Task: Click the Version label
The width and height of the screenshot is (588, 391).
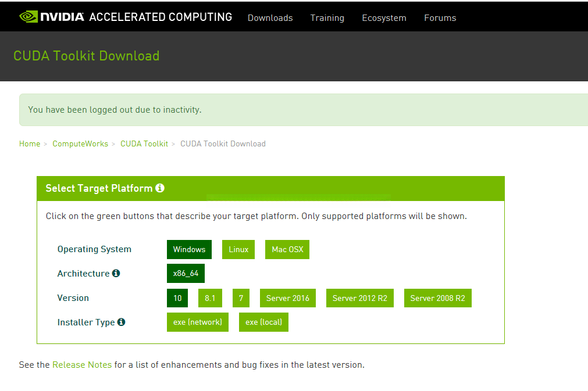Action: click(x=73, y=298)
